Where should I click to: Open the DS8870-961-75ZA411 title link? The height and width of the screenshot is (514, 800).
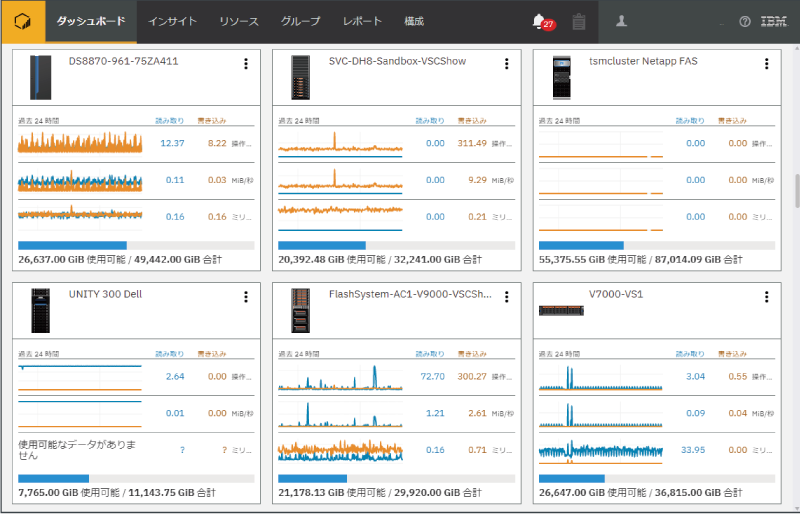(123, 61)
